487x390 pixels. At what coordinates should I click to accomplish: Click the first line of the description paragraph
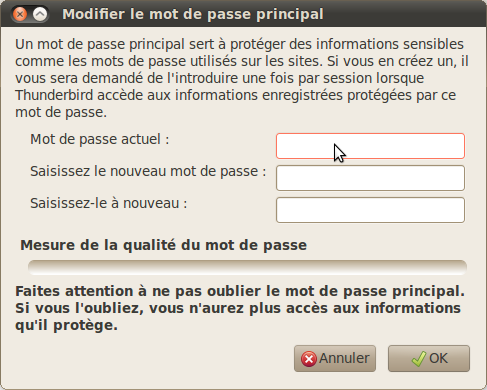239,44
